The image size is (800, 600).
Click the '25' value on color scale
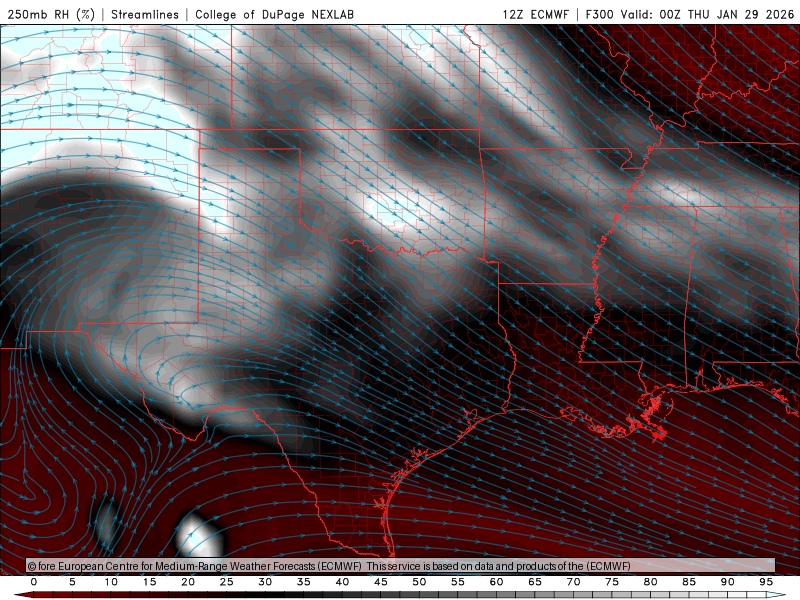227,582
